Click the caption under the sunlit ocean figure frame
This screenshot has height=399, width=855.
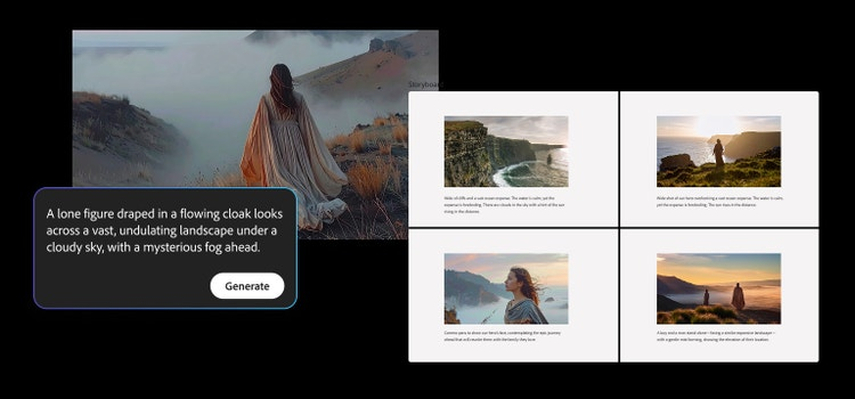pos(720,201)
